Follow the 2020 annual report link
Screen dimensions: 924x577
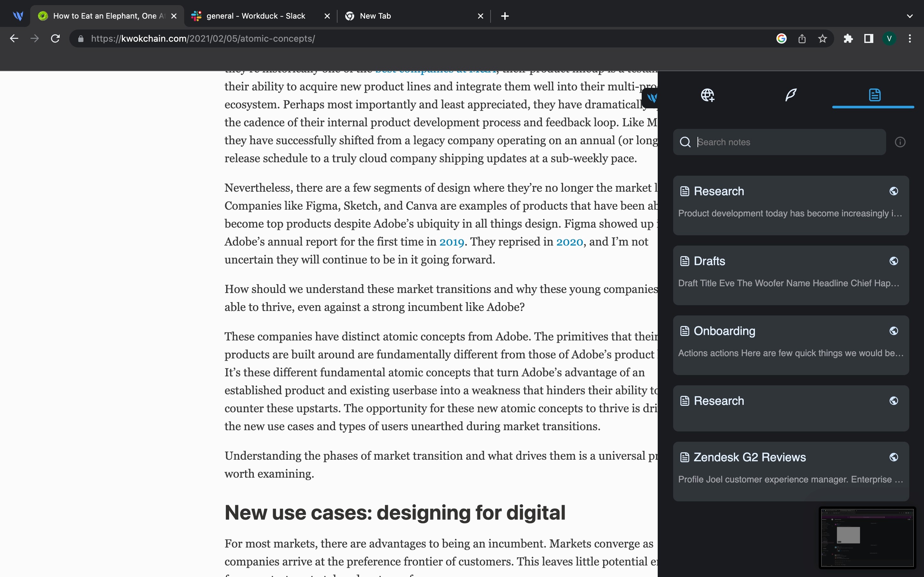click(569, 242)
